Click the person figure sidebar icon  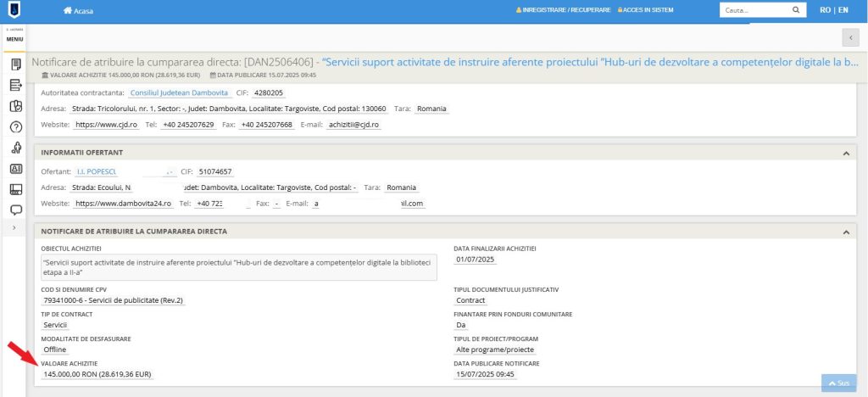point(15,148)
